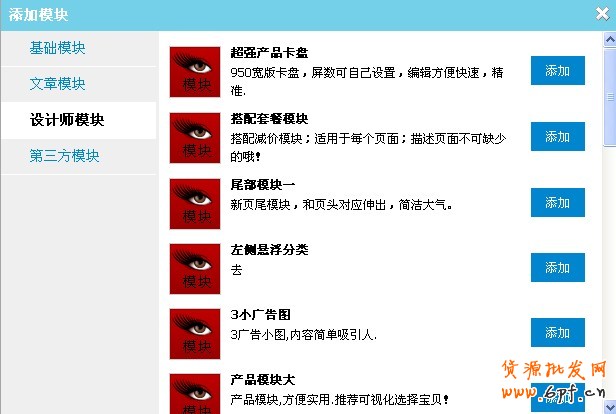This screenshot has height=414, width=616.
Task: Add the 搭配套餐模块 module
Action: [x=558, y=137]
